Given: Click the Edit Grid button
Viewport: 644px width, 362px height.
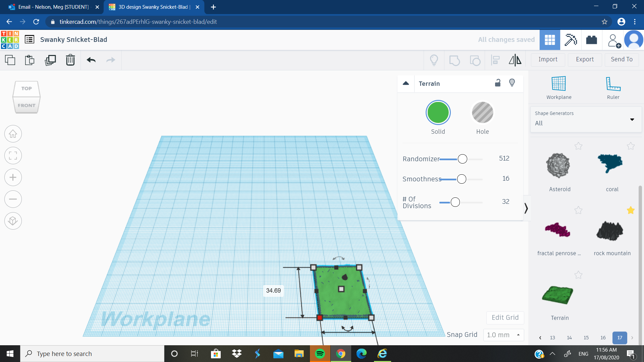Looking at the screenshot, I should coord(505,317).
